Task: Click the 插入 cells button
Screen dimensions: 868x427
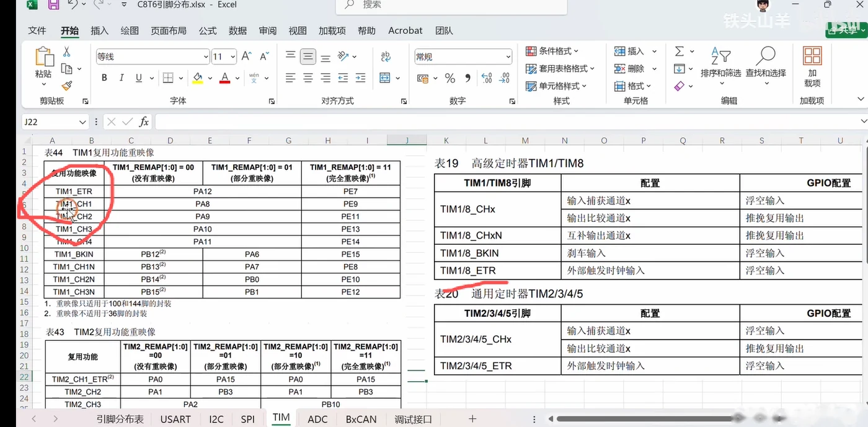Action: coord(630,51)
